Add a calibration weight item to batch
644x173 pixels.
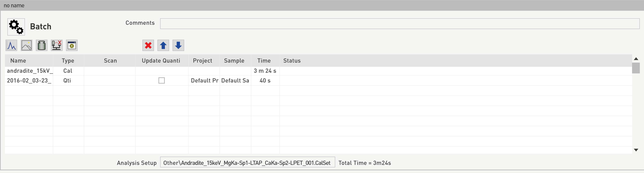[x=42, y=45]
